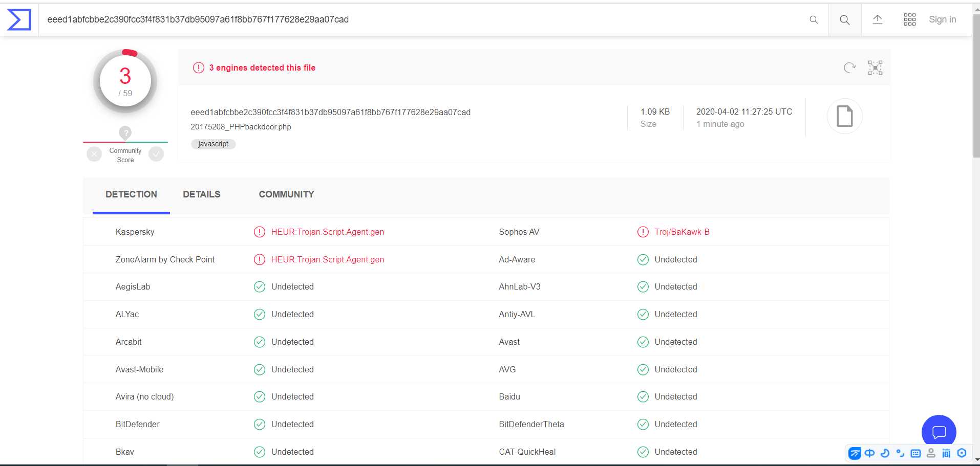Click the 'Bkav' engine name
The height and width of the screenshot is (466, 980).
click(x=125, y=452)
